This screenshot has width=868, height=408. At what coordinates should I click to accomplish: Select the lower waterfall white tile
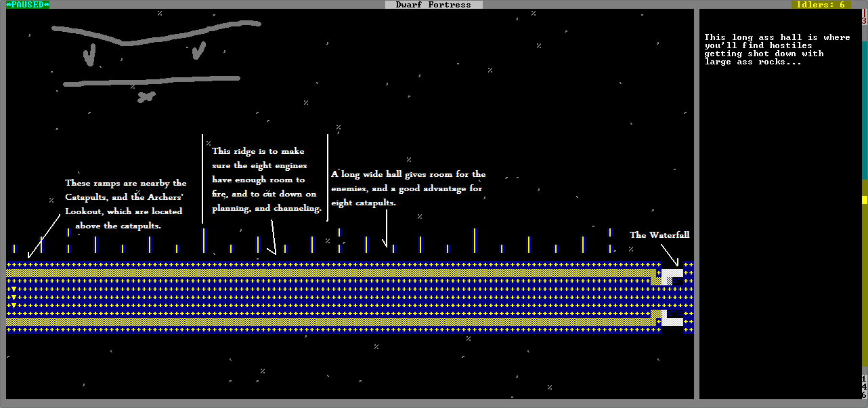[672, 322]
